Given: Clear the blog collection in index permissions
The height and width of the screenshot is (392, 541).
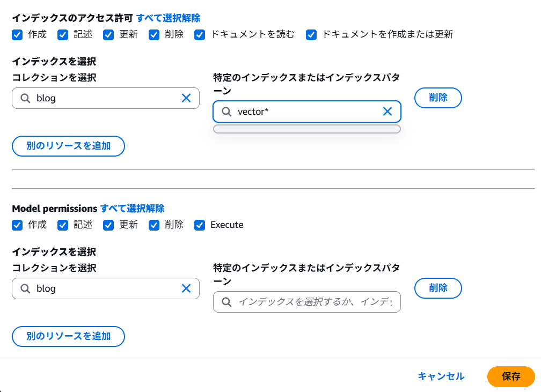Looking at the screenshot, I should pyautogui.click(x=186, y=98).
